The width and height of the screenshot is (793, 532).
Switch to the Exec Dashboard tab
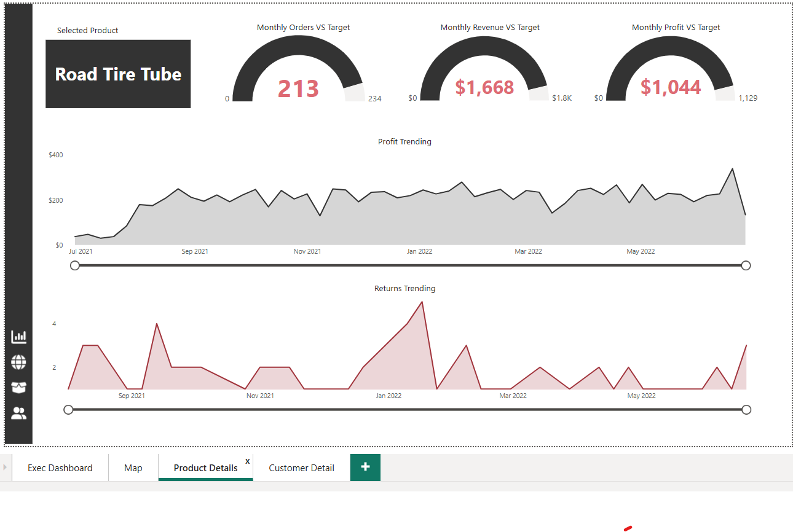[x=60, y=468]
